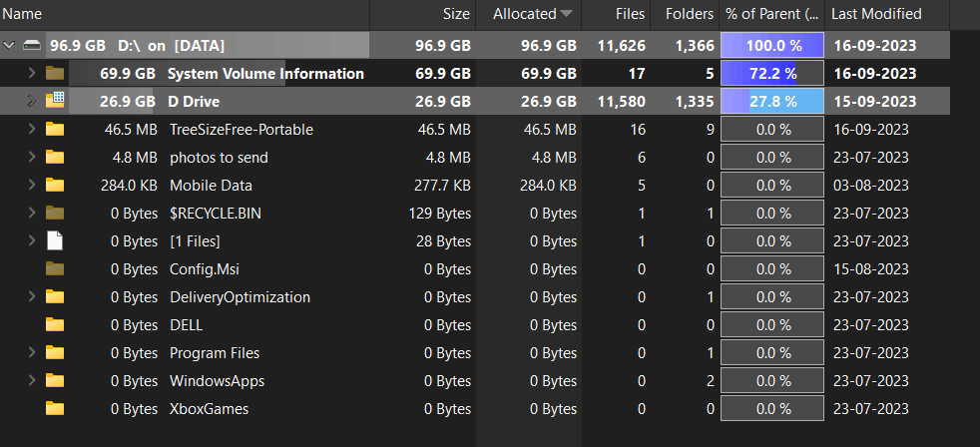Expand the D Drive folder chevron
Screen dimensions: 980x447
[x=32, y=102]
